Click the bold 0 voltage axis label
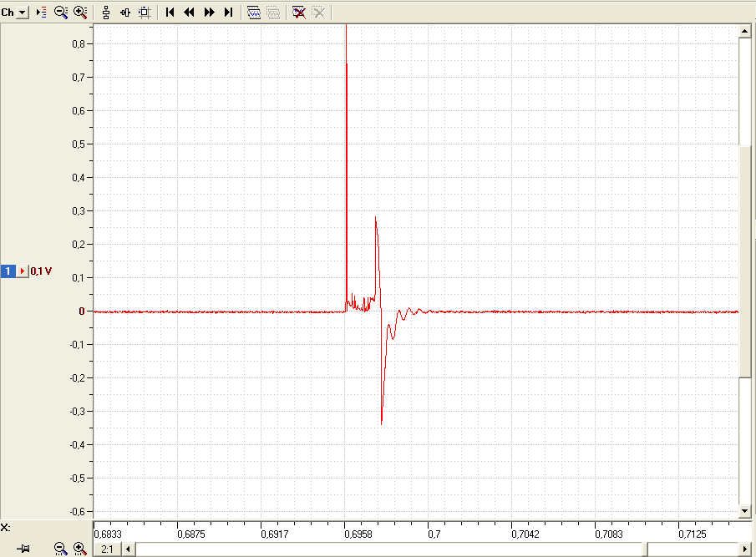This screenshot has height=557, width=756. pyautogui.click(x=82, y=311)
